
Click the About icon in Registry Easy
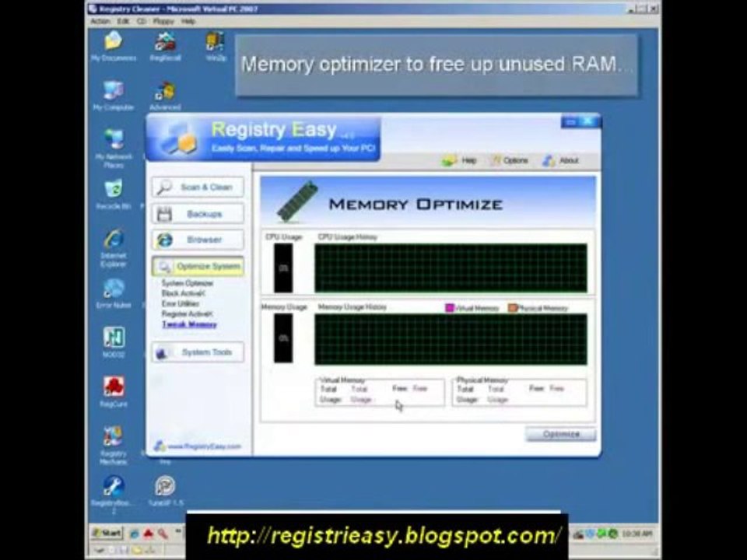(x=549, y=160)
